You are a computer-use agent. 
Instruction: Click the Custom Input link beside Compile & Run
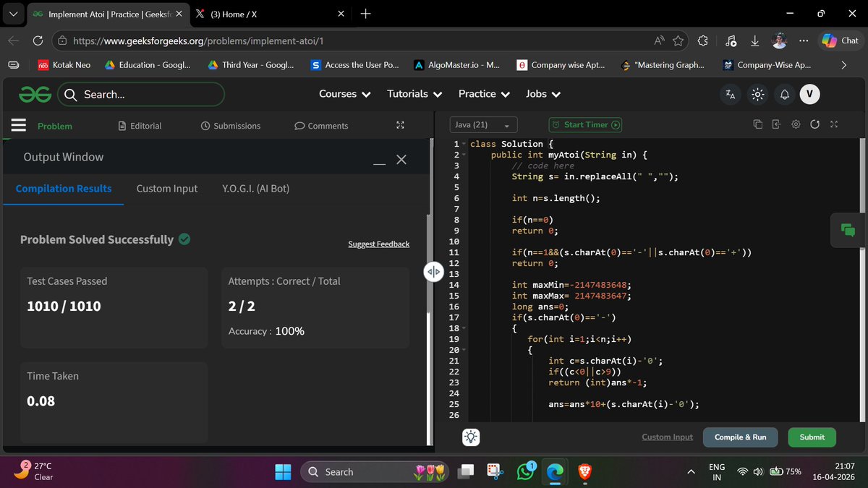(667, 437)
